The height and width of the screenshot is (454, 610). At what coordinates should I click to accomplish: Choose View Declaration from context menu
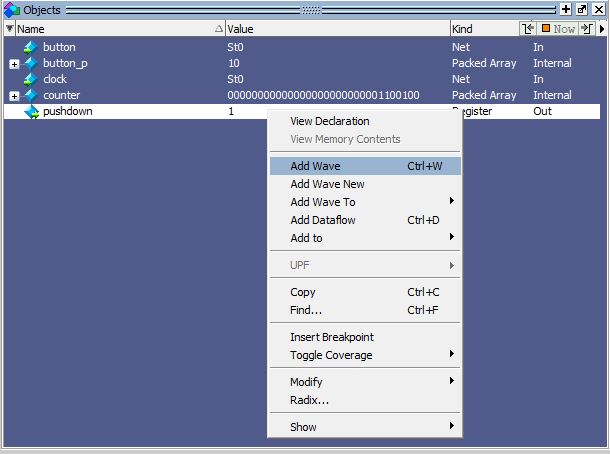[365, 121]
